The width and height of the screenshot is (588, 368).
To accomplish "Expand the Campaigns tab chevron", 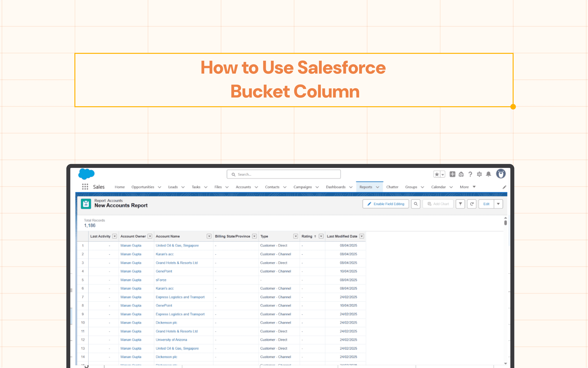I will [317, 187].
